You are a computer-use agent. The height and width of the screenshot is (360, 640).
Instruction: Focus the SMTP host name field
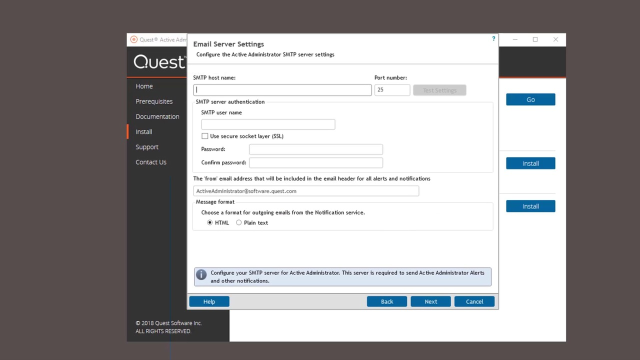[282, 90]
